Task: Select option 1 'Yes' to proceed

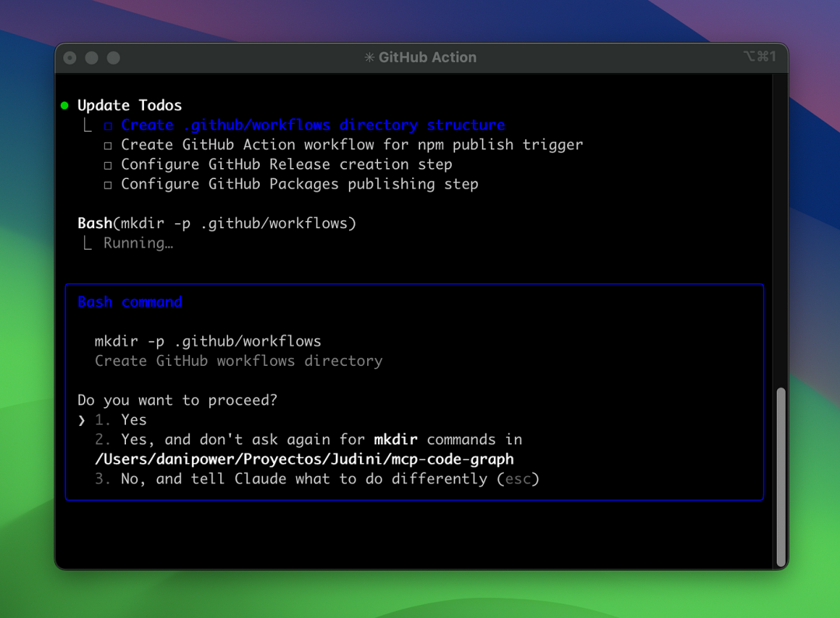Action: pyautogui.click(x=133, y=420)
